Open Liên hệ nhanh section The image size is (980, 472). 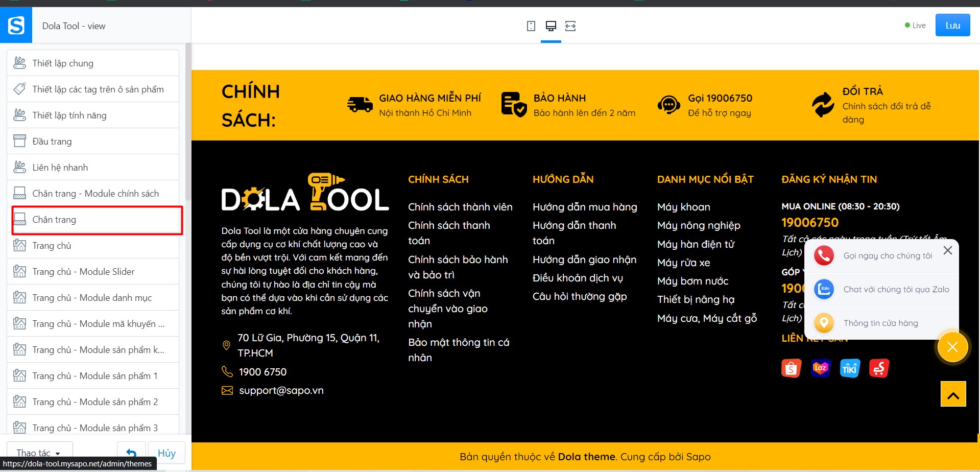pos(93,167)
